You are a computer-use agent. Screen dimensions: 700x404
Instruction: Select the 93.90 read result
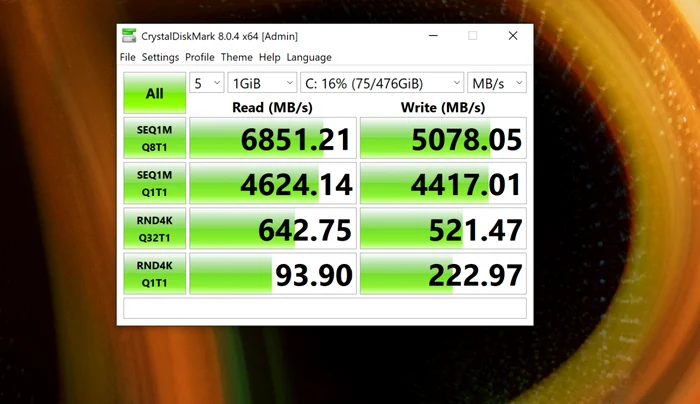click(273, 274)
